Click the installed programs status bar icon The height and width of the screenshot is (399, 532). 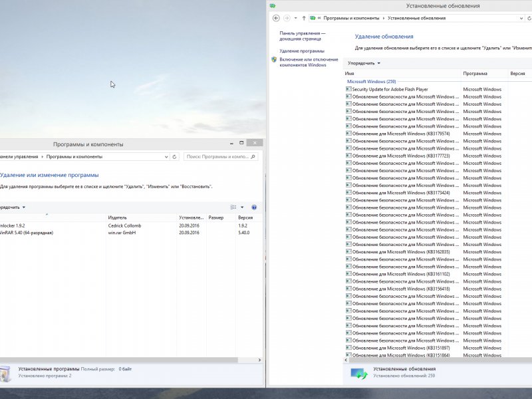coord(5,373)
